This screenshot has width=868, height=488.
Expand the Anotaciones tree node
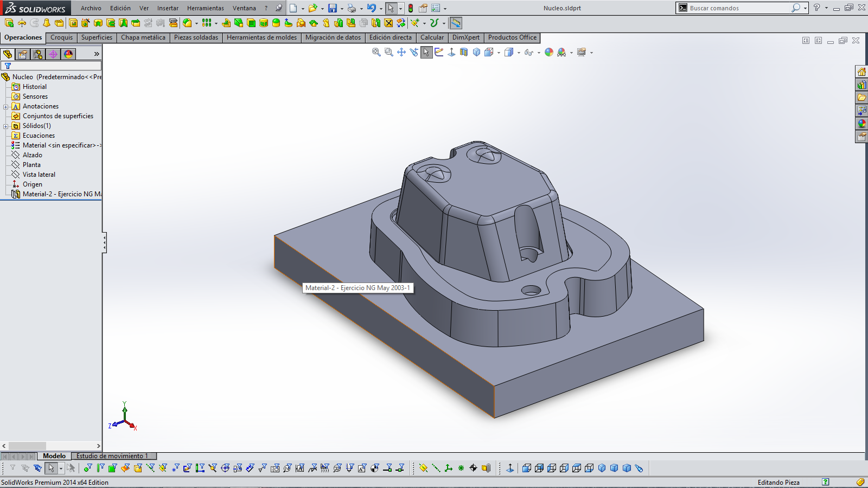click(x=6, y=107)
